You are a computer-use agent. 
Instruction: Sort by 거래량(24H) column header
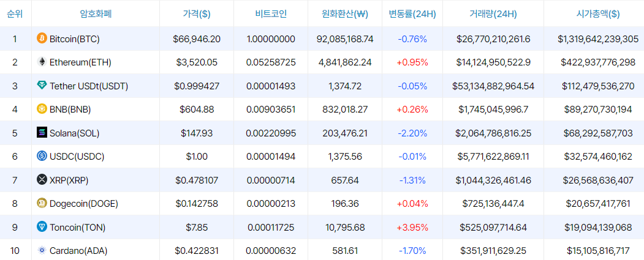[493, 14]
